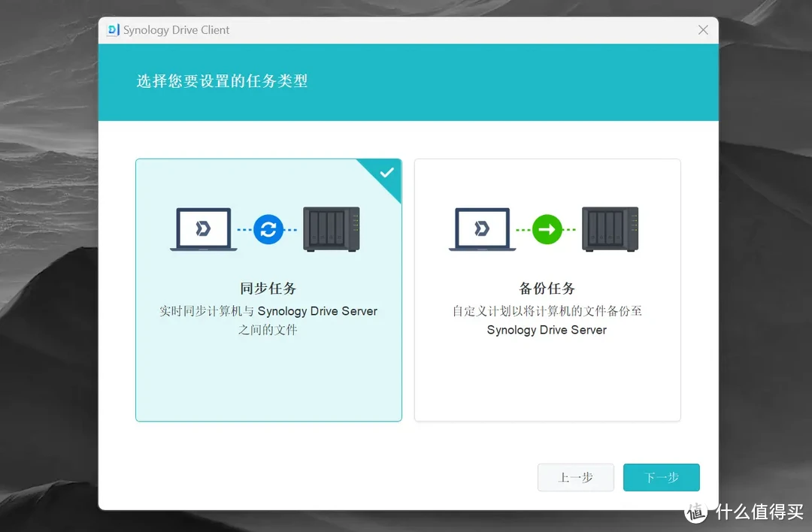
Task: Click the sync description mentioning Synology Drive Server
Action: tap(268, 320)
